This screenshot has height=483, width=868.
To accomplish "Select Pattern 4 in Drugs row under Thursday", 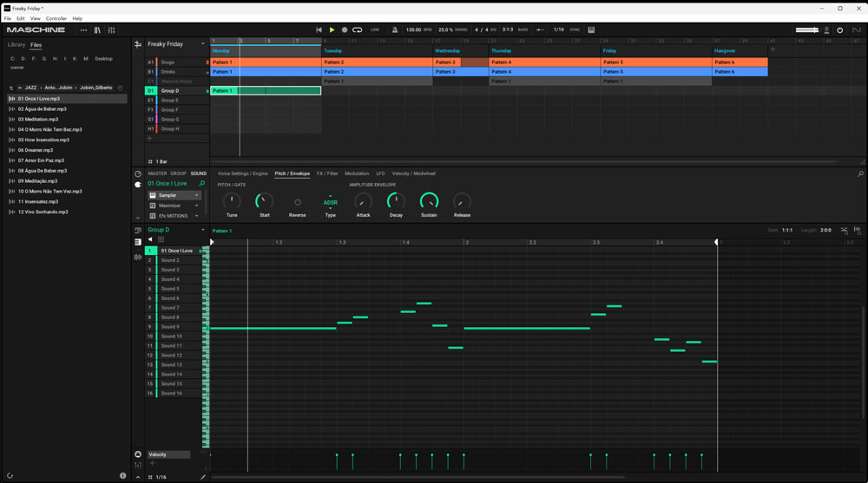I will point(545,62).
